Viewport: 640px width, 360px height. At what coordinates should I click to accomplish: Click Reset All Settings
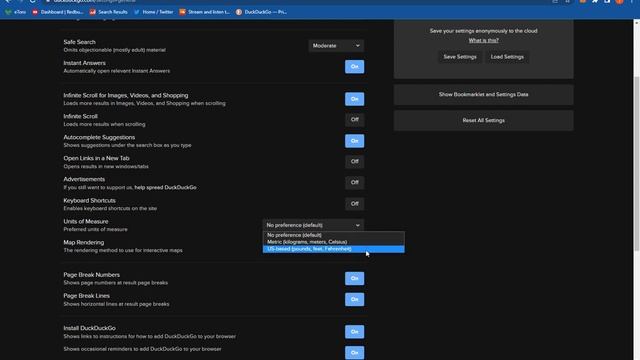coord(483,120)
